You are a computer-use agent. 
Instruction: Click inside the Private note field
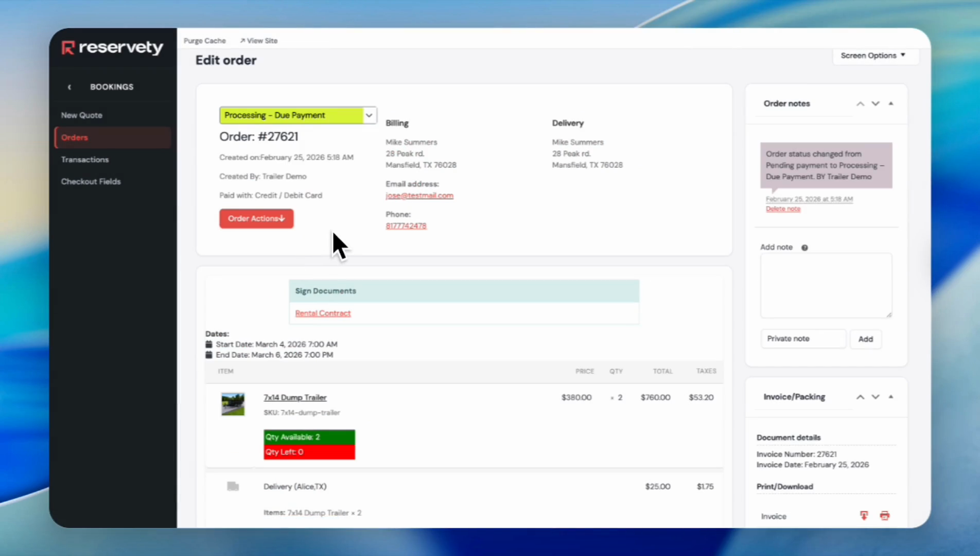click(803, 338)
